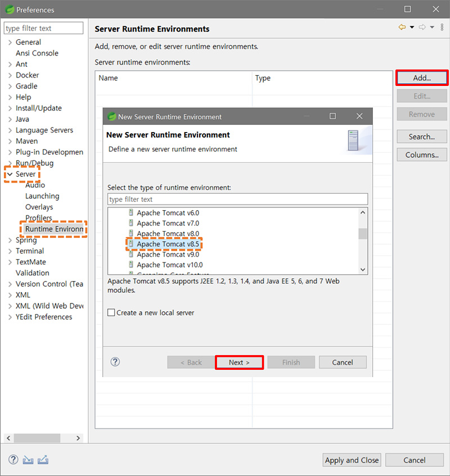Click the back navigation arrow icon
Viewport: 450px width, 476px height.
click(402, 28)
